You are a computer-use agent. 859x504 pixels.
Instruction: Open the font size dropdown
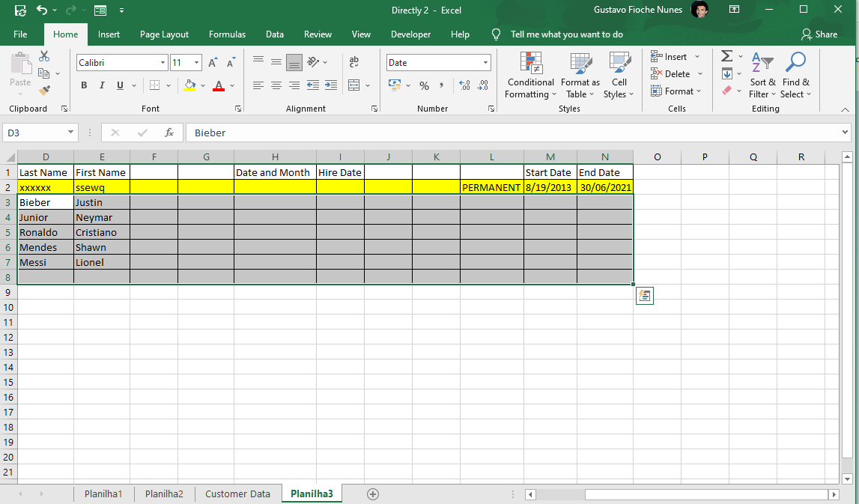[x=197, y=62]
